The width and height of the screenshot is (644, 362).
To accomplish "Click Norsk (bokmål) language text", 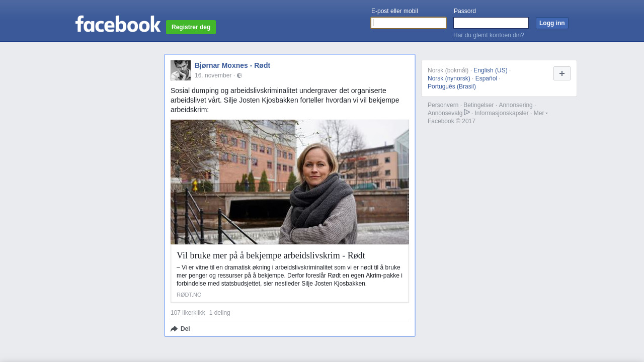I will click(448, 70).
